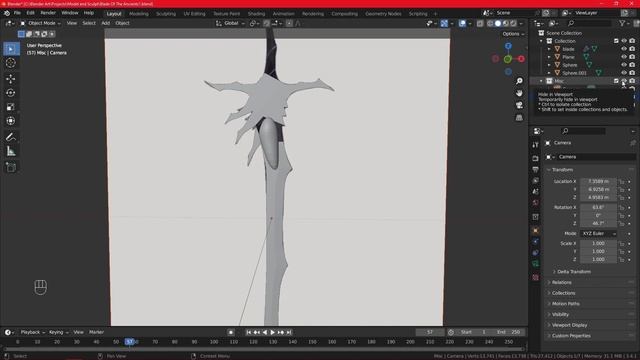The image size is (640, 360).
Task: Toggle lock on Rotation X
Action: pyautogui.click(x=621, y=208)
